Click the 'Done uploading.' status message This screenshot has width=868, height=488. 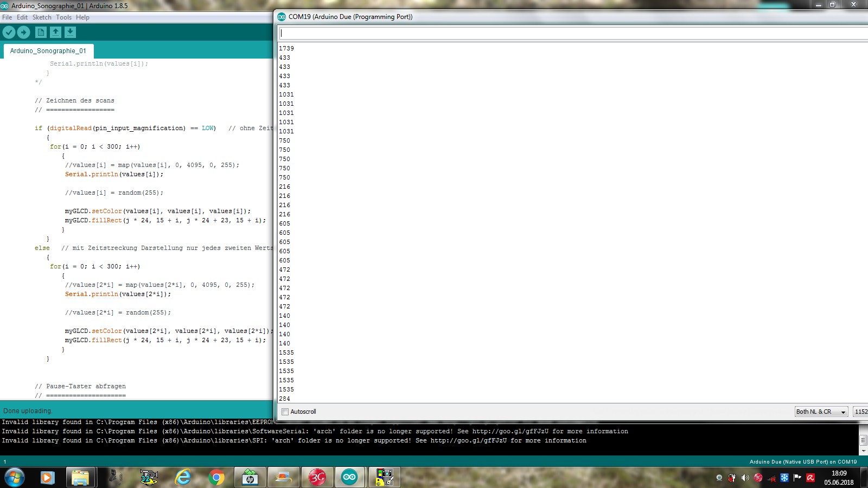28,411
